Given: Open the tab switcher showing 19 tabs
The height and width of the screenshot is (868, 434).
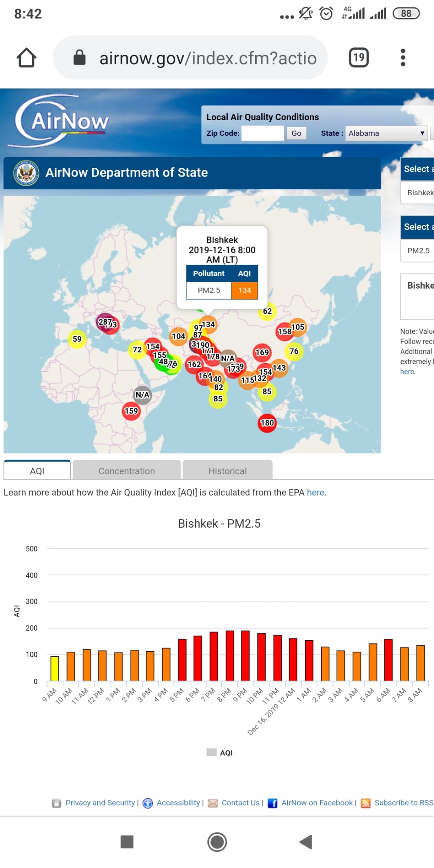Looking at the screenshot, I should [x=358, y=58].
